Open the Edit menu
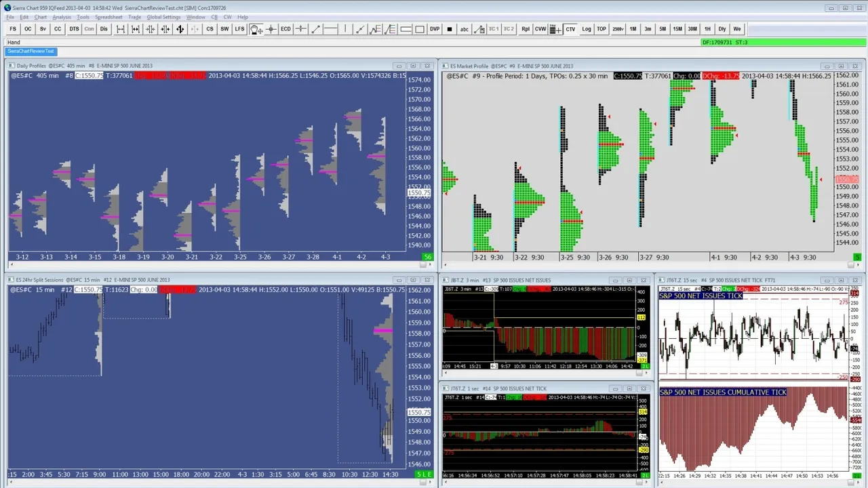868x488 pixels. tap(24, 17)
